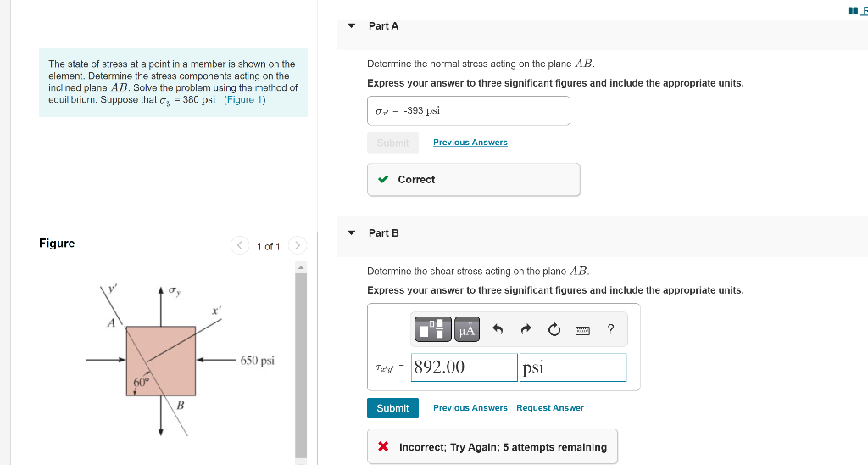Screen dimensions: 868x465
Task: Click the stress element figure image
Action: [x=180, y=361]
